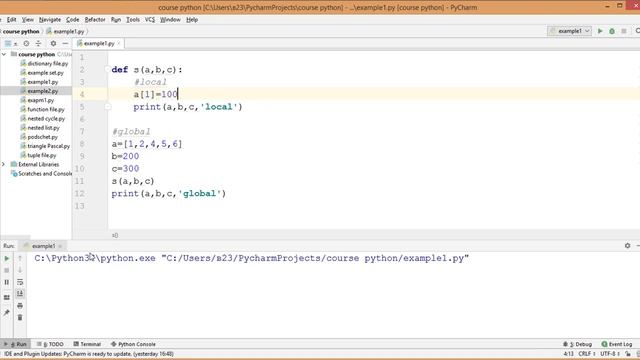
Task: Run example1 with the toolbar play button
Action: (600, 31)
